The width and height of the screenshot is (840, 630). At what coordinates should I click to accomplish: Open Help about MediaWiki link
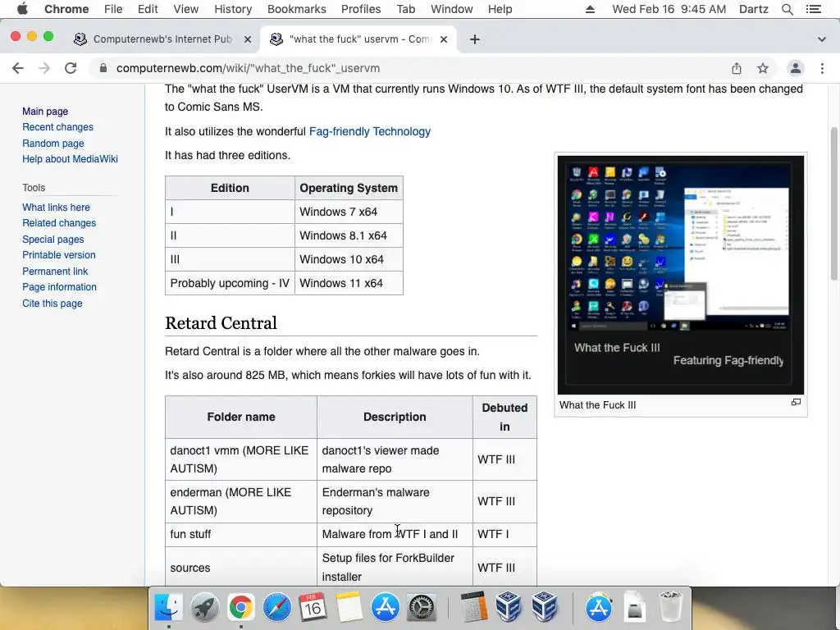[70, 159]
